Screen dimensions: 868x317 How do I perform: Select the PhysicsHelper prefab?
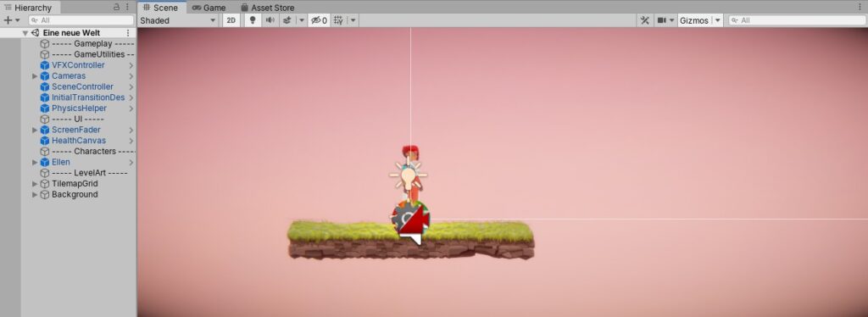tap(79, 108)
